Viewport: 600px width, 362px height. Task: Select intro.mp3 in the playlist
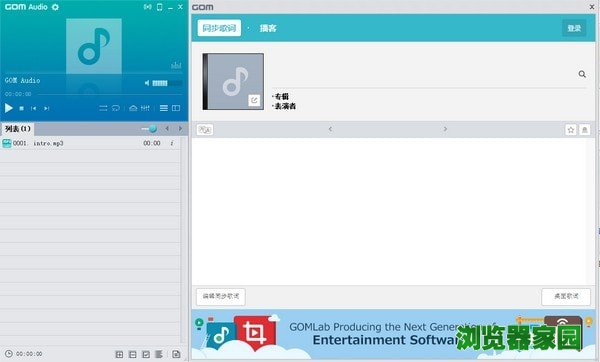pos(90,143)
